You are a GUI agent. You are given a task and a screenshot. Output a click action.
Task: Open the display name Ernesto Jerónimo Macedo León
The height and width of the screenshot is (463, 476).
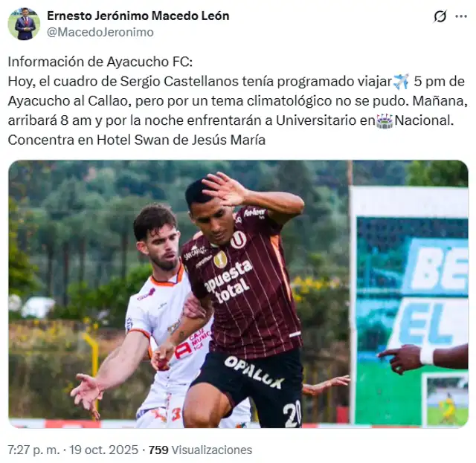(138, 16)
